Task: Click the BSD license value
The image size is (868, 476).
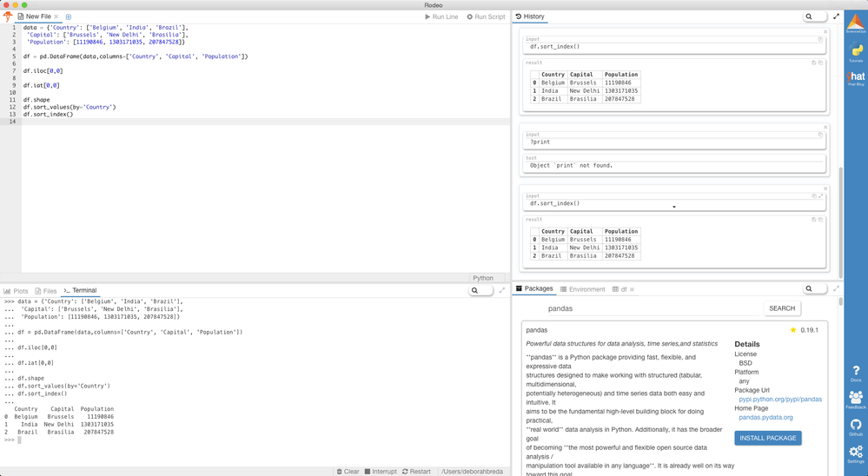Action: [x=745, y=363]
